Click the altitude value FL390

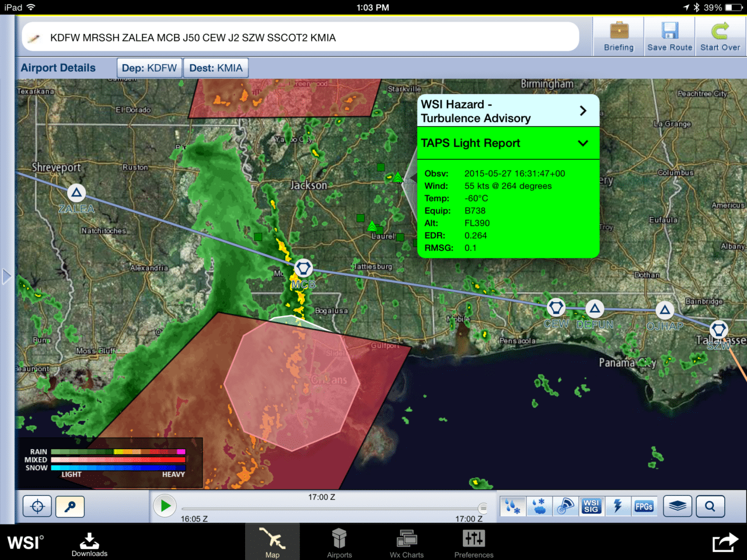(x=477, y=223)
